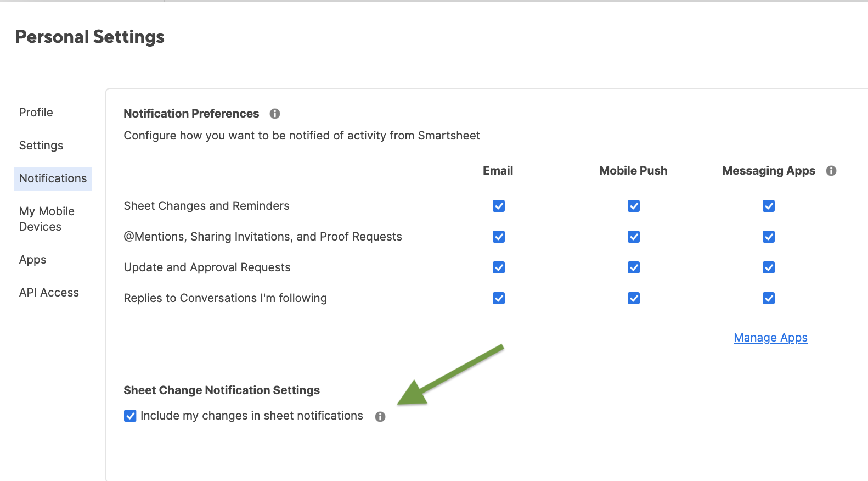Viewport: 868px width, 481px height.
Task: Uncheck Messaging Apps for @Mentions row
Action: [x=769, y=237]
